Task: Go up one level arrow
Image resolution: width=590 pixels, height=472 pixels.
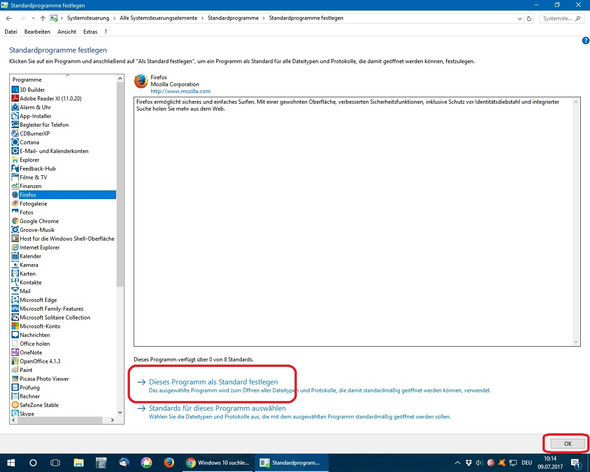Action: (43, 18)
